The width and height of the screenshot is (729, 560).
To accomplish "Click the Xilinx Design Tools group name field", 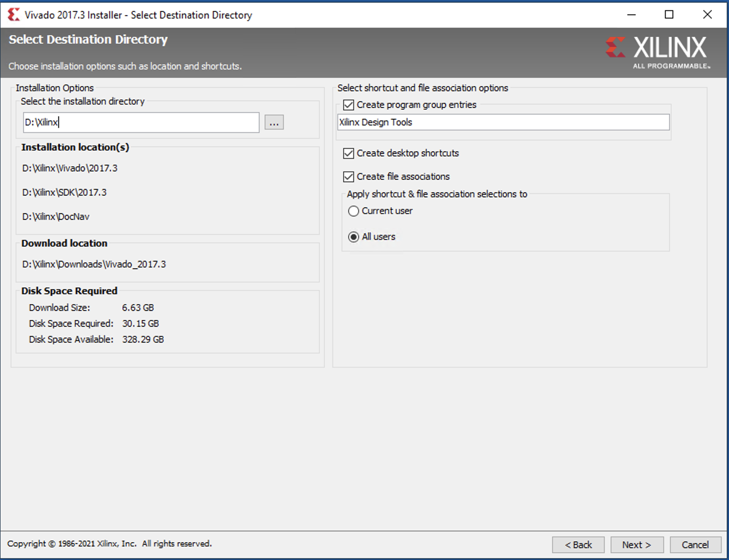I will click(x=503, y=122).
